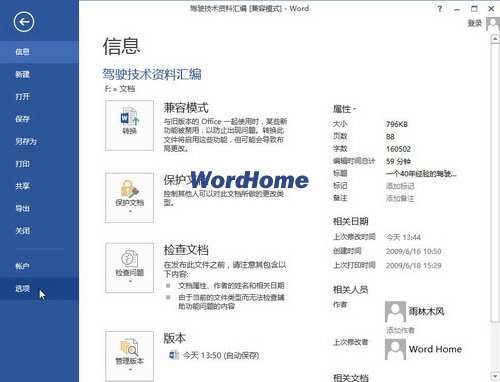Screen dimensions: 500x382
Task: Click the author name 雨林木风
Action: click(427, 312)
